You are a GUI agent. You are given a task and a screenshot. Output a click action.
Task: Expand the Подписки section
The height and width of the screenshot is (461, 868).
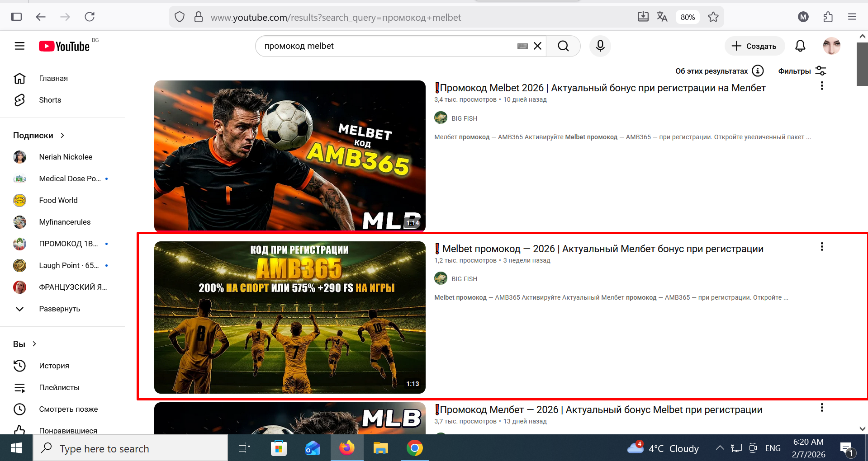pos(39,135)
